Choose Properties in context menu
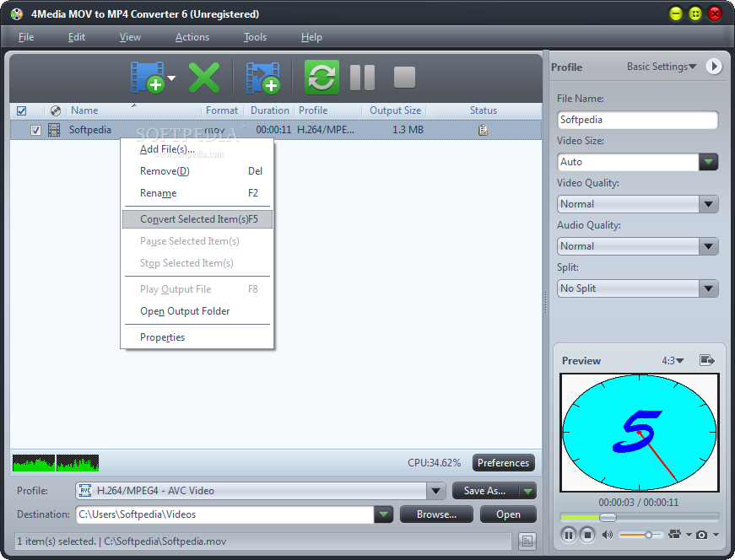This screenshot has height=560, width=735. (197, 337)
